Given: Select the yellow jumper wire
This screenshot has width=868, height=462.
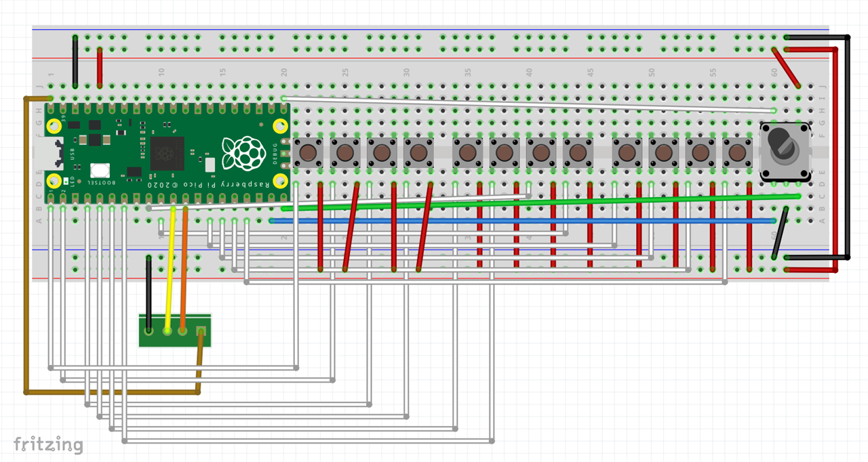Looking at the screenshot, I should [x=170, y=271].
